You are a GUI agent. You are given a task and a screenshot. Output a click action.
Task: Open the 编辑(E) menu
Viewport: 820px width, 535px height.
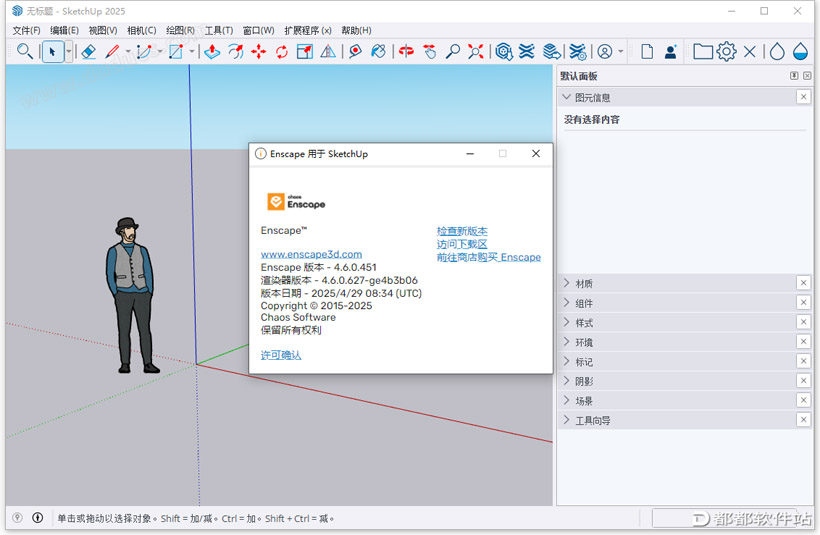[x=64, y=30]
